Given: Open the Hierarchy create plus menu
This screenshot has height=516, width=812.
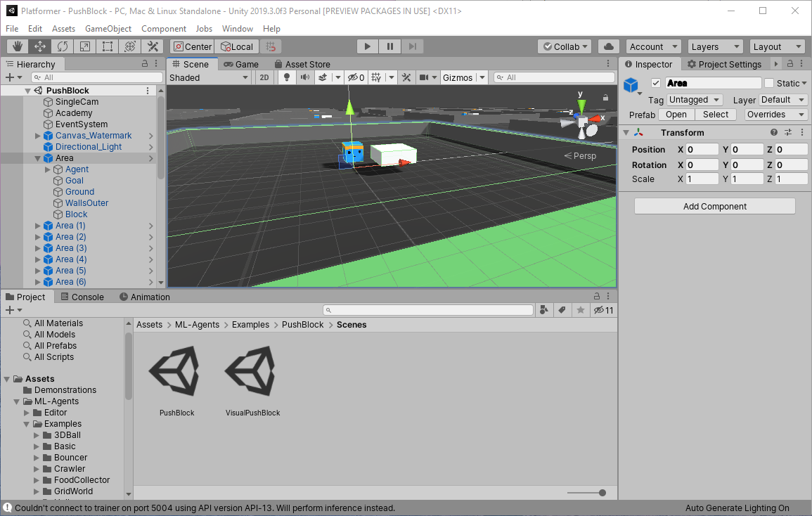Looking at the screenshot, I should point(13,78).
